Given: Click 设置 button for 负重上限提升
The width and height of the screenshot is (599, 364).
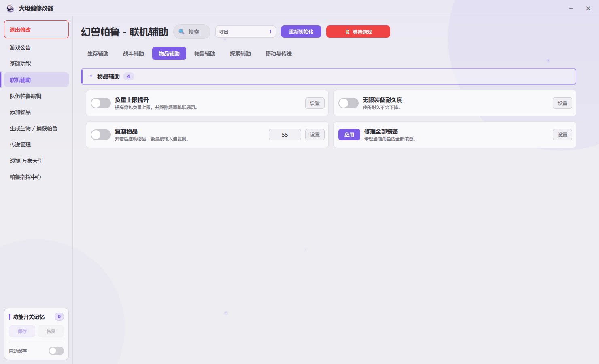Looking at the screenshot, I should [x=315, y=103].
